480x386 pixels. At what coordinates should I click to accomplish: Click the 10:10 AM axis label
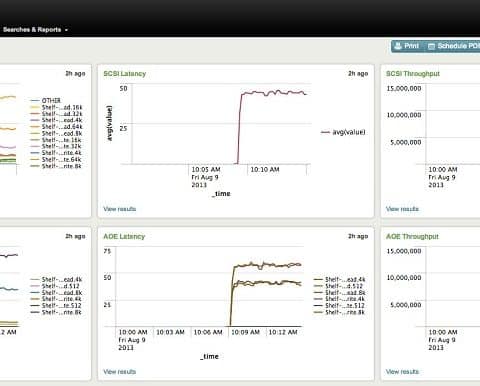point(265,169)
